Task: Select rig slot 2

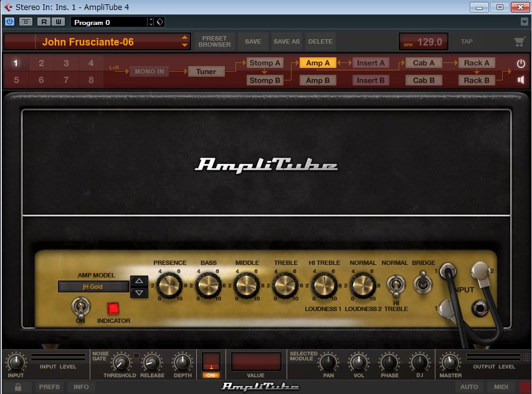Action: [x=41, y=63]
